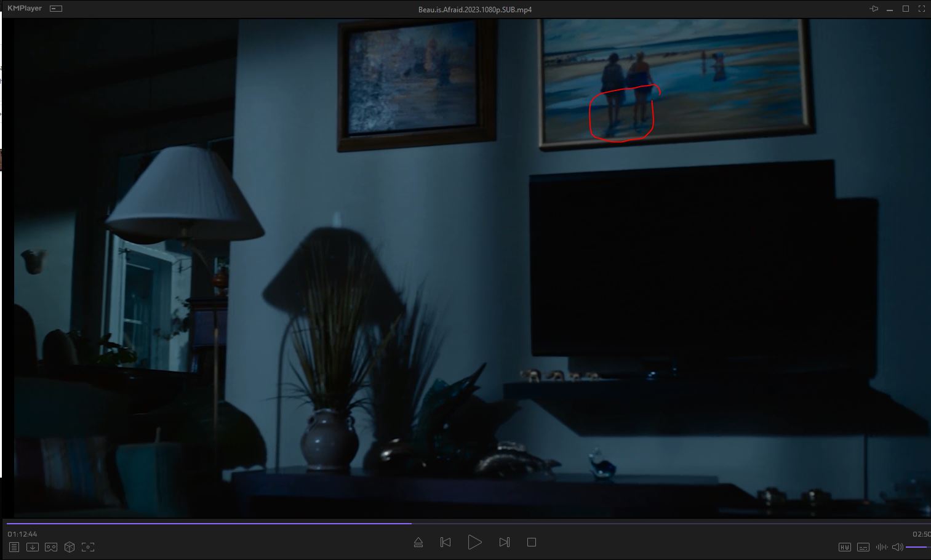Adjust the volume slider
The image size is (931, 560).
click(x=918, y=547)
